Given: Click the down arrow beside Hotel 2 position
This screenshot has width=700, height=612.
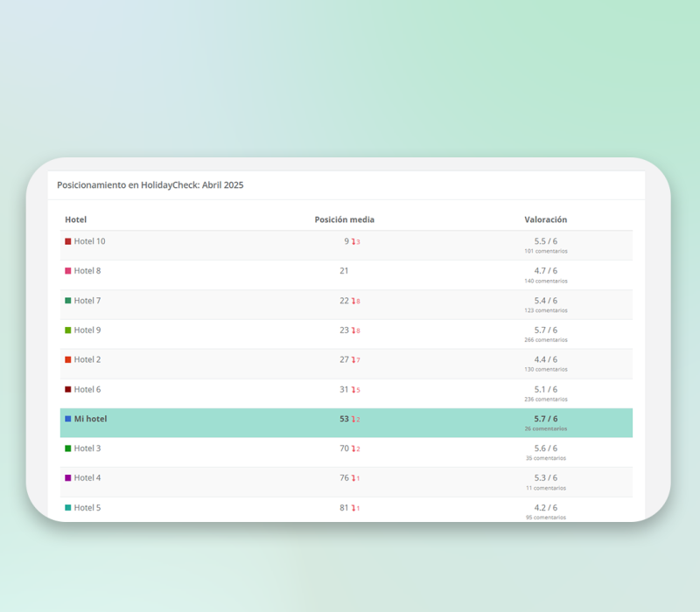Looking at the screenshot, I should coord(353,360).
